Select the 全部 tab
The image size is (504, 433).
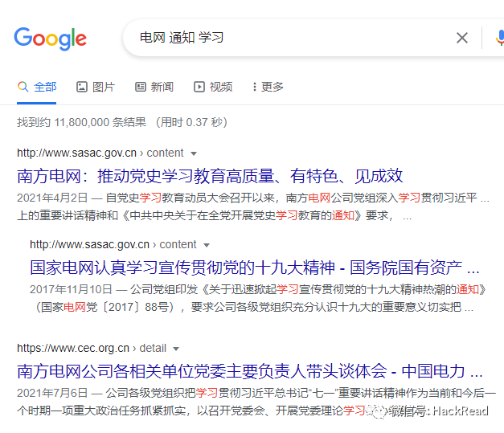(x=37, y=87)
